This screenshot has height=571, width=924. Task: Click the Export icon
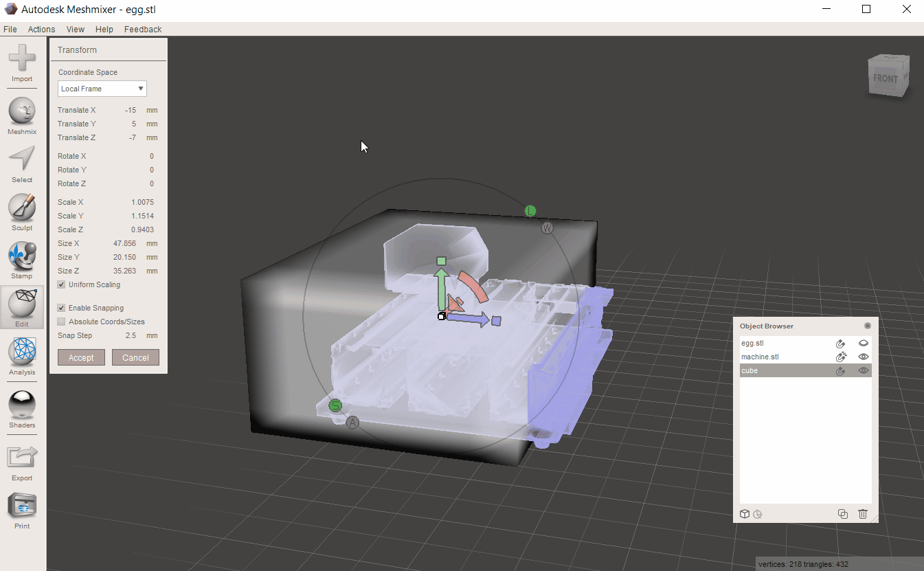[x=22, y=457]
